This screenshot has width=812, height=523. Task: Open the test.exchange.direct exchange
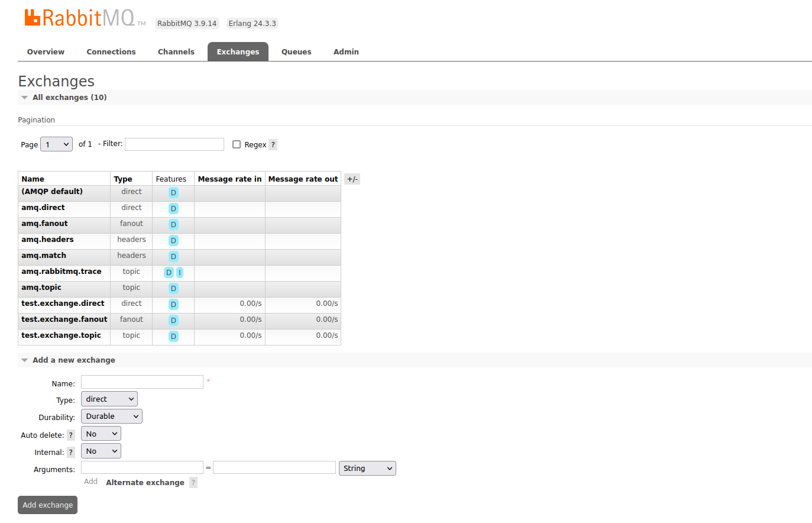pyautogui.click(x=63, y=304)
